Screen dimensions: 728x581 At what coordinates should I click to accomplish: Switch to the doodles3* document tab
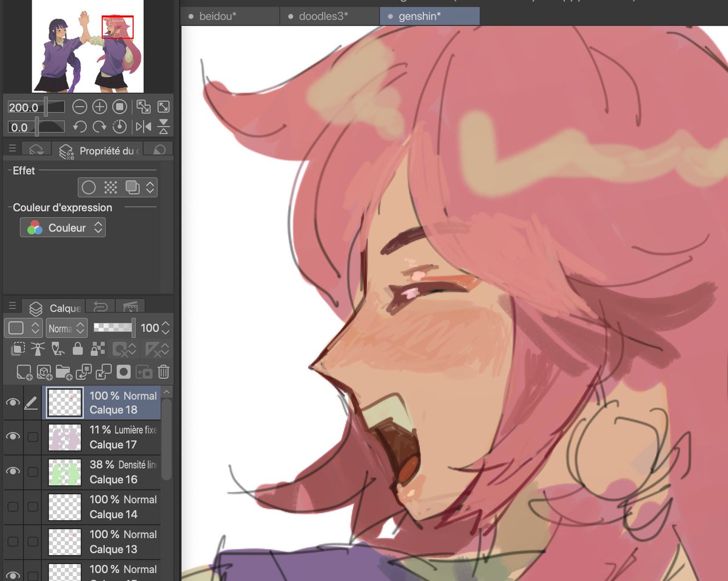[330, 16]
